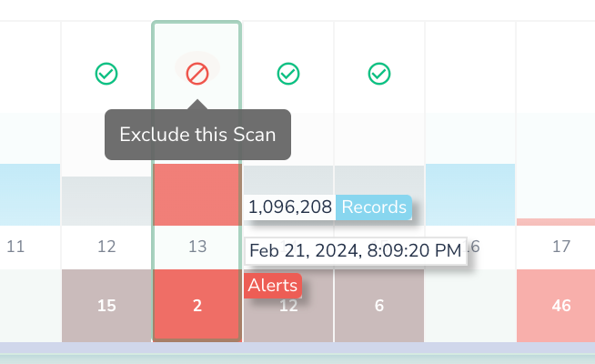Click the red exclude scan icon
Screen dimensions: 595x364
pyautogui.click(x=197, y=74)
